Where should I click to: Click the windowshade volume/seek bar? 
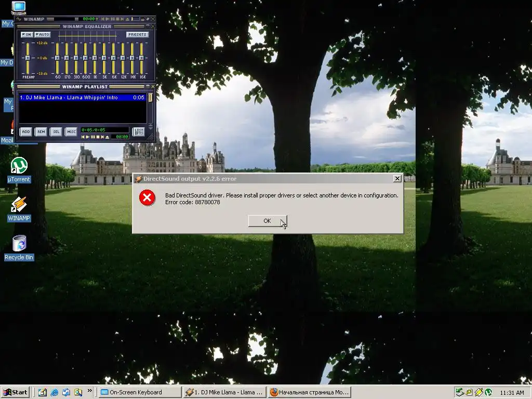136,19
